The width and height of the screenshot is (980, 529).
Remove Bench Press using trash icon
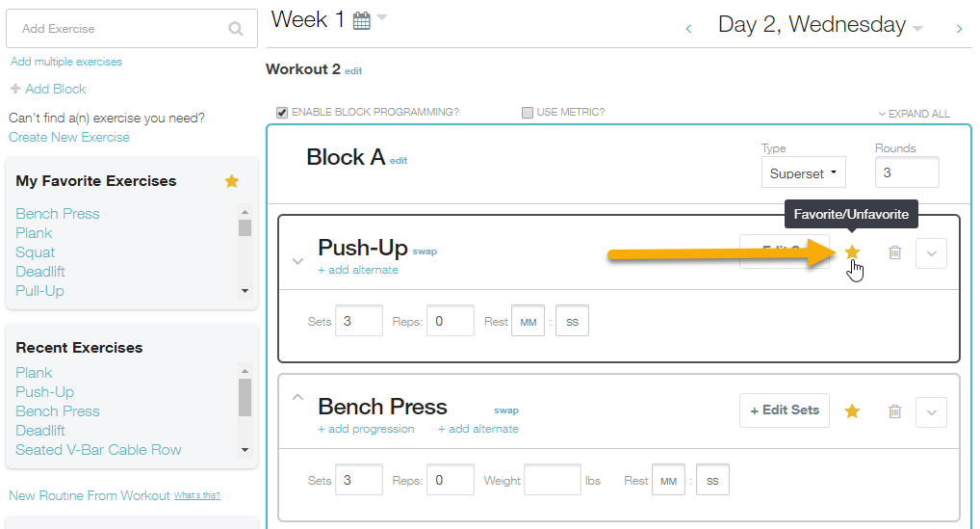click(895, 410)
